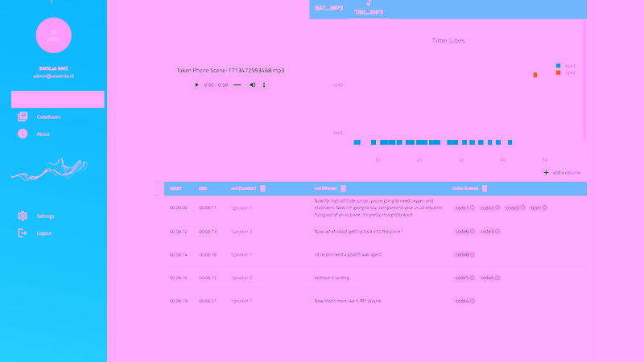Screen dimensions: 644x362
Task: Click the admin@utwente.nl email
Action: [x=53, y=76]
